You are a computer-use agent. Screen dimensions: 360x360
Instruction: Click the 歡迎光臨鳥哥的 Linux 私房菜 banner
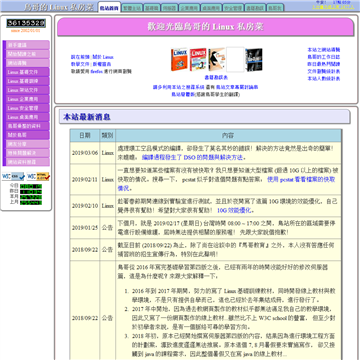coord(205,27)
